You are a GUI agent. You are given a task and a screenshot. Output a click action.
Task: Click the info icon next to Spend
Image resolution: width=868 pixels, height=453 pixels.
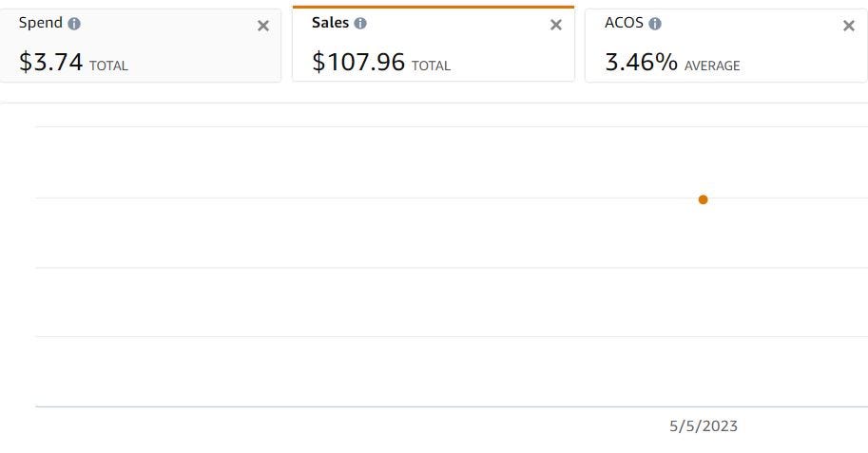click(x=74, y=24)
